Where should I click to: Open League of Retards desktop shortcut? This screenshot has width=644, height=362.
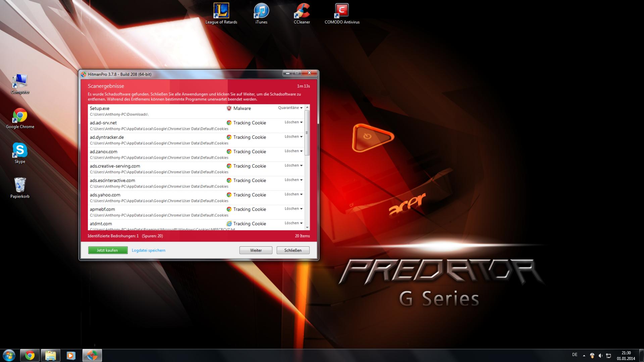coord(221,14)
